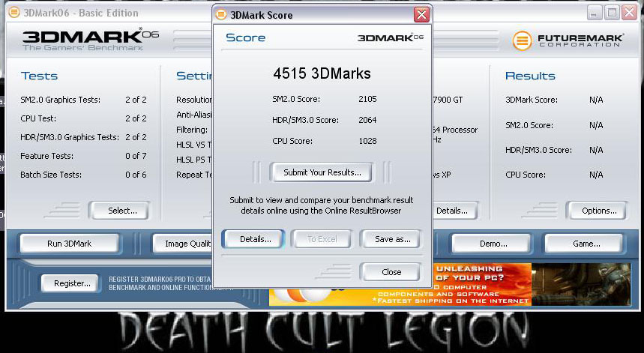
Task: Click the Close button in Score dialog
Action: (x=391, y=272)
